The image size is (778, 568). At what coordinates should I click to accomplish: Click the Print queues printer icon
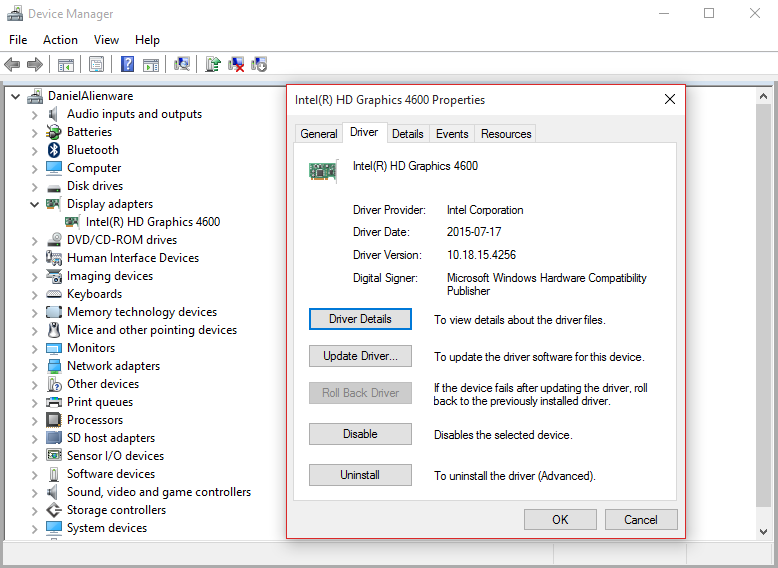click(x=54, y=402)
